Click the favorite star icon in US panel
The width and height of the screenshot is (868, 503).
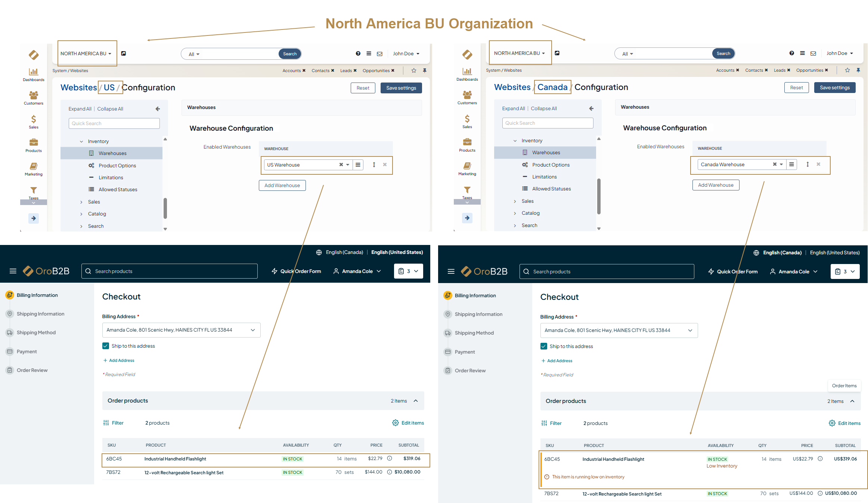point(414,71)
